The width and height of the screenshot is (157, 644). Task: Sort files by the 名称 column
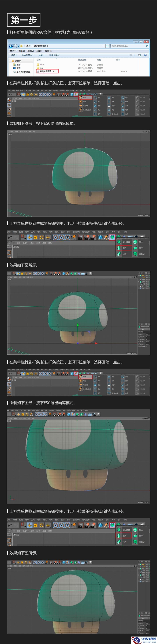point(38,60)
